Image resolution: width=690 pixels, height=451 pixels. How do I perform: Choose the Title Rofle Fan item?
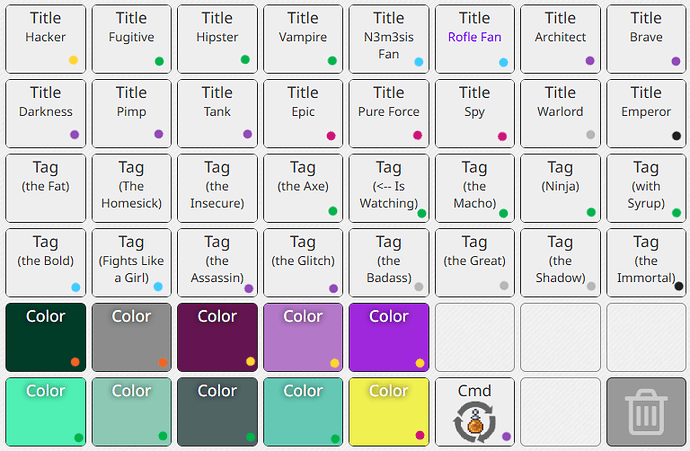(475, 39)
